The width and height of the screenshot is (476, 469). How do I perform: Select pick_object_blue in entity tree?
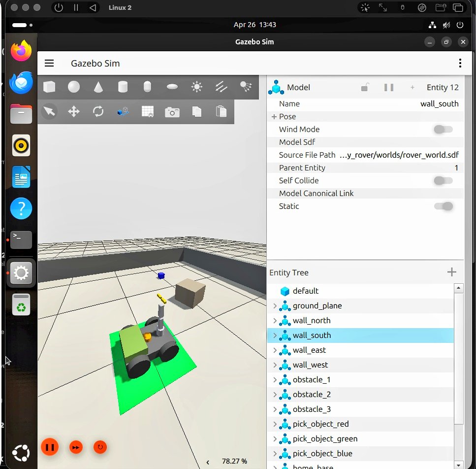[360, 454]
